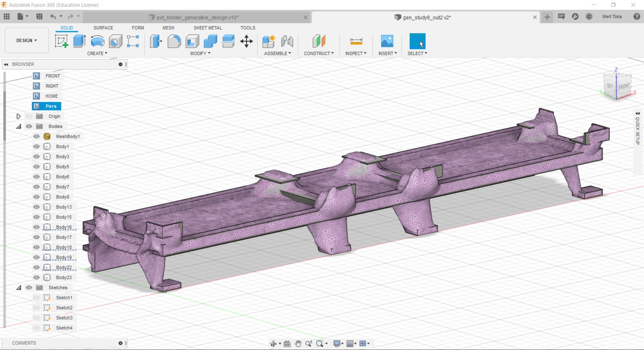Viewport: 644px width, 350px height.
Task: Expand the QUICK SETUP panel
Action: (x=638, y=114)
